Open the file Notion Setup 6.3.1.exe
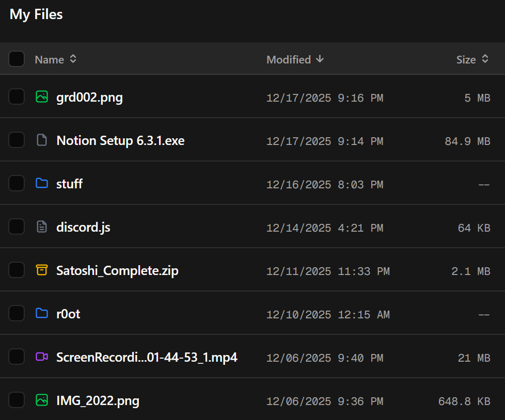Screen dimensions: 505x420 point(120,140)
